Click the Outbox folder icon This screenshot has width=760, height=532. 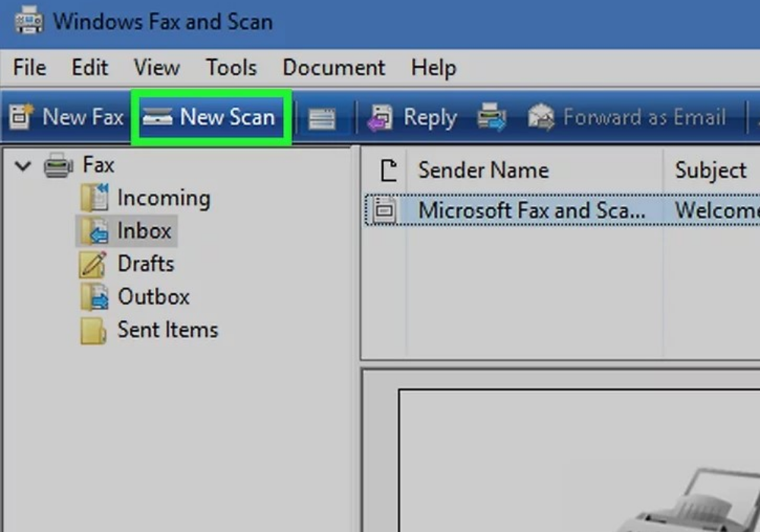click(94, 296)
